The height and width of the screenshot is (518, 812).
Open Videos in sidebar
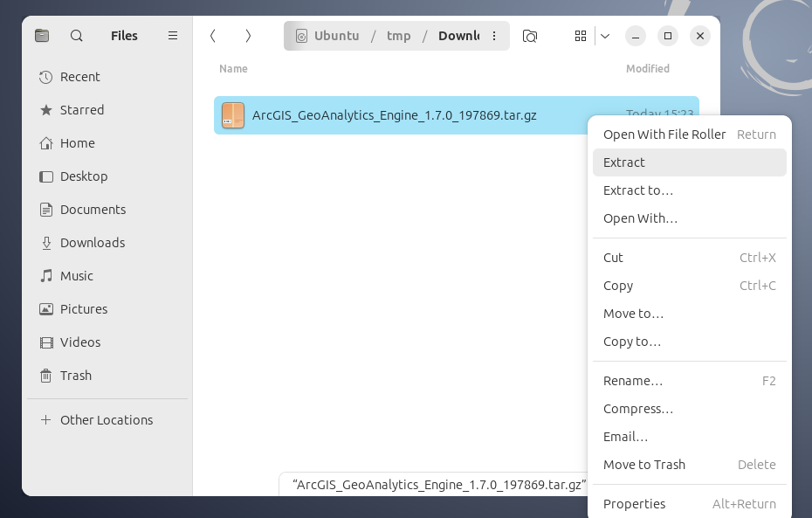tap(107, 342)
